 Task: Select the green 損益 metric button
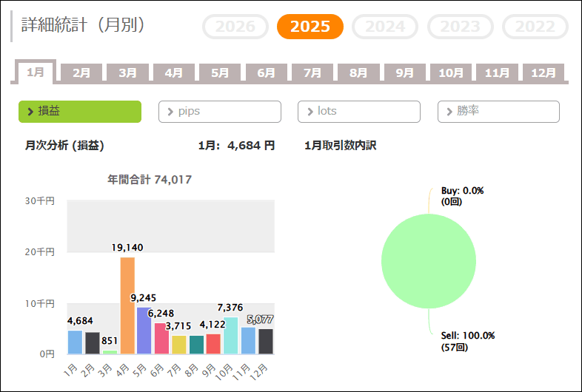click(x=80, y=112)
